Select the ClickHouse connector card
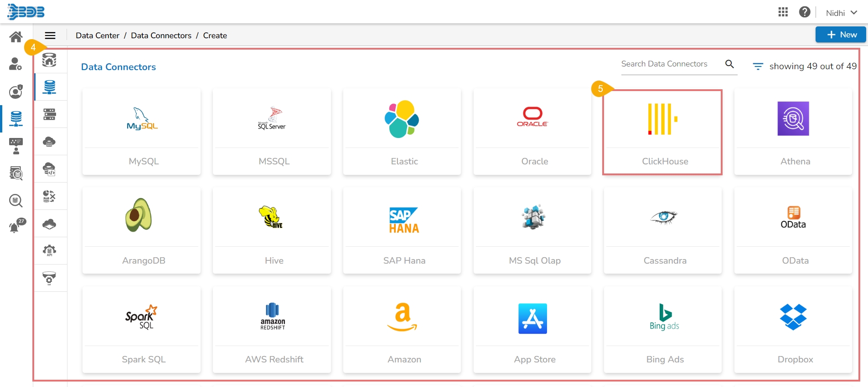Screen dimensions: 868x387 coord(663,132)
